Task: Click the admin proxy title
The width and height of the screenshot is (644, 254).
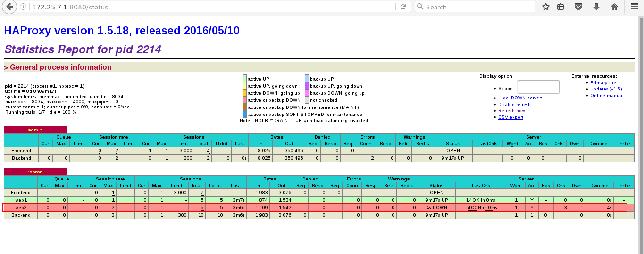Action: 35,130
